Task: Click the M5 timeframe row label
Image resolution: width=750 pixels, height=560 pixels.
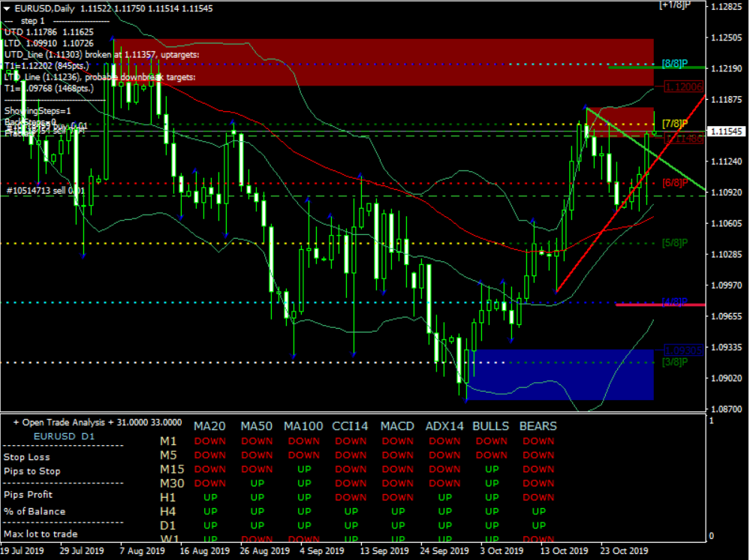Action: pos(168,455)
